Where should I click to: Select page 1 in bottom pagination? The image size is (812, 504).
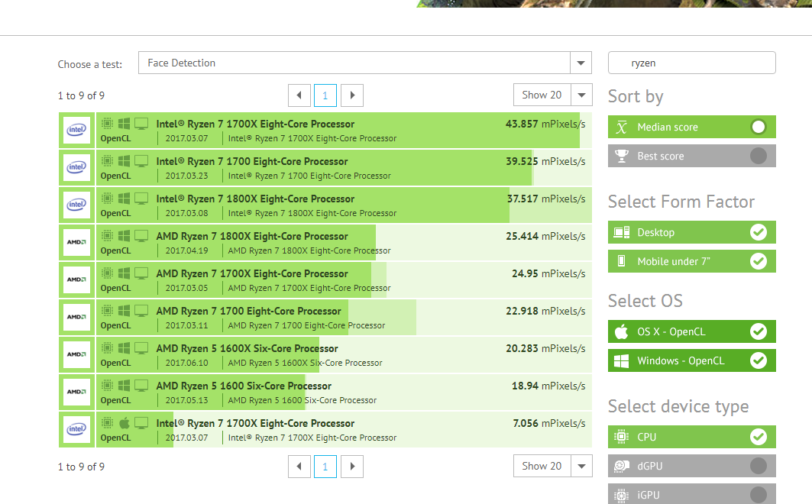pyautogui.click(x=325, y=467)
